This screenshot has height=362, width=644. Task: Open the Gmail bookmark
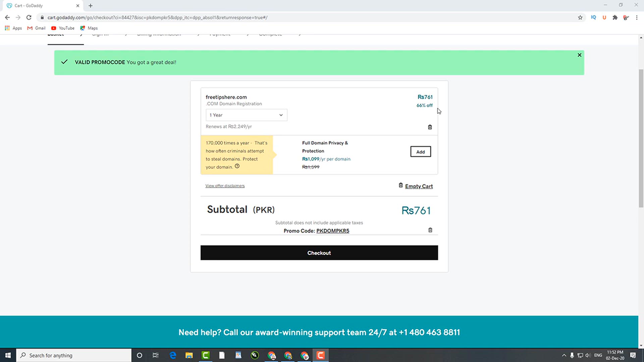tap(36, 28)
